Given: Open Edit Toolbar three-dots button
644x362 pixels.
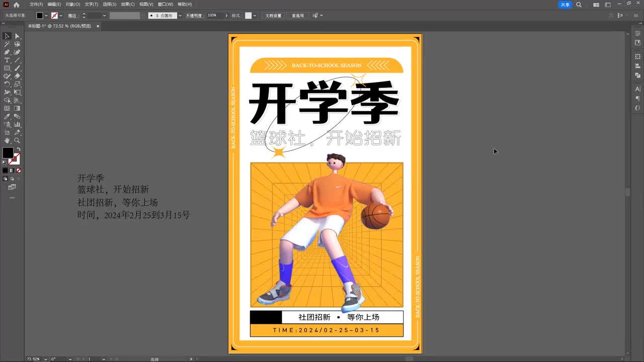Looking at the screenshot, I should coord(12,198).
